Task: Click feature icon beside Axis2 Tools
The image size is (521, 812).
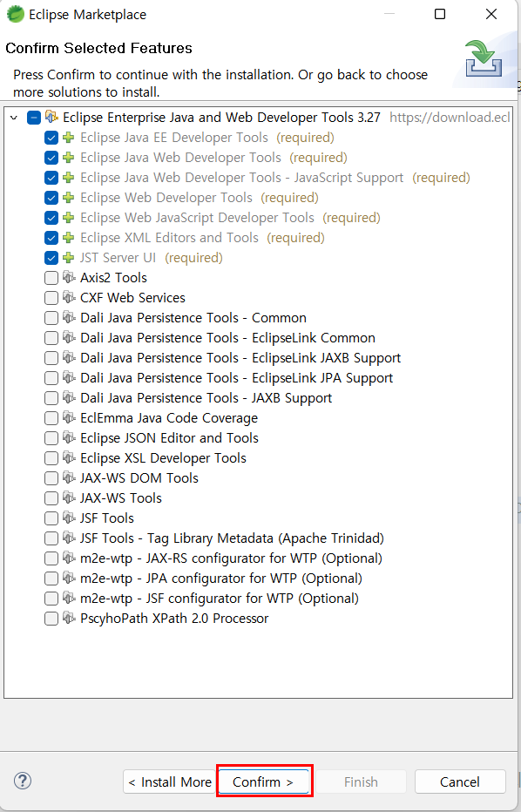Action: [x=69, y=277]
